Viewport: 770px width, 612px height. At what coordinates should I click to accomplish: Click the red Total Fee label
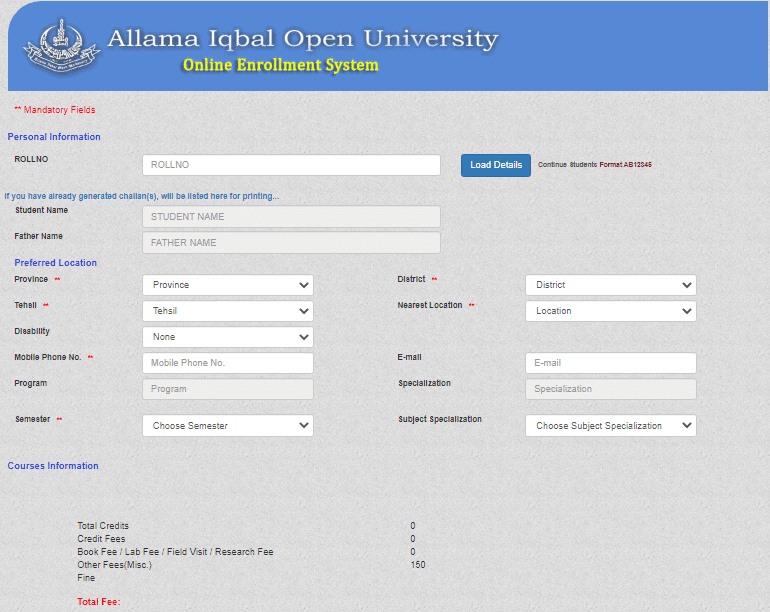99,602
